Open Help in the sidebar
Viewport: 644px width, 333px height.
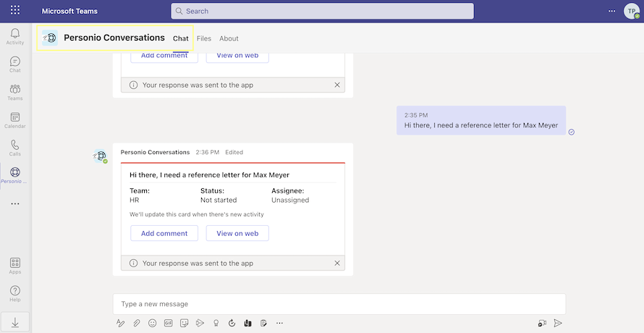click(15, 294)
